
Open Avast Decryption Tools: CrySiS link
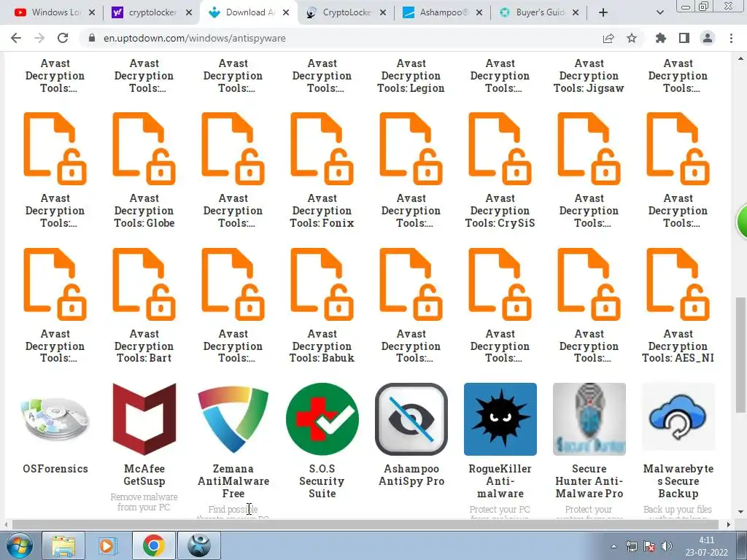tap(500, 211)
